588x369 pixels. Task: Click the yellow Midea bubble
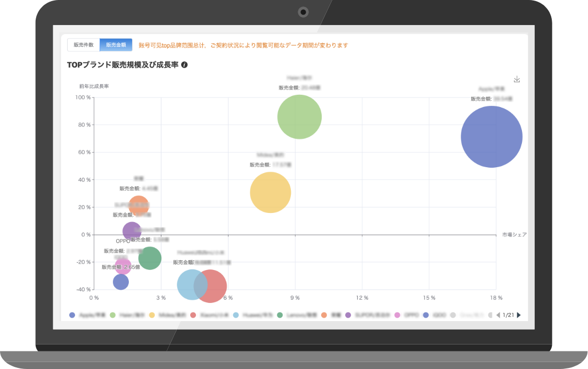(x=270, y=192)
